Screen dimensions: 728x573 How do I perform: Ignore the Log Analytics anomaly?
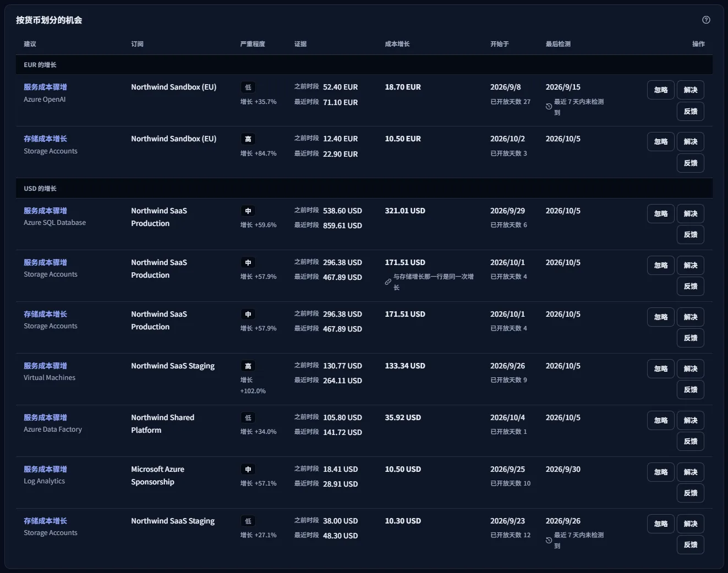661,472
